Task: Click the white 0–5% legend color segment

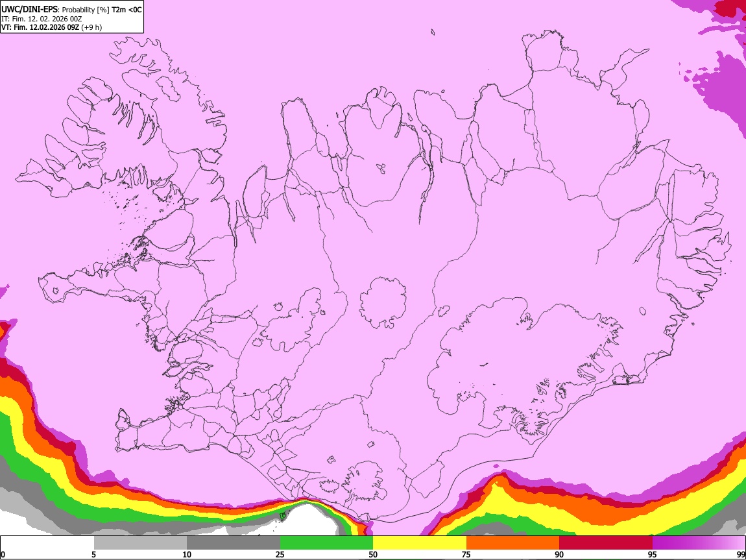Action: click(47, 542)
